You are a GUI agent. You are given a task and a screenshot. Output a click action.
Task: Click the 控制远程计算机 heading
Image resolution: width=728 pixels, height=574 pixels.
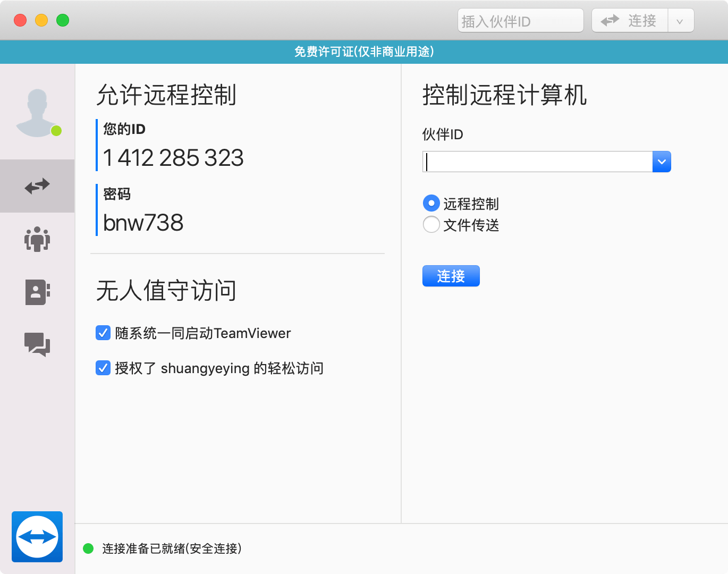504,95
